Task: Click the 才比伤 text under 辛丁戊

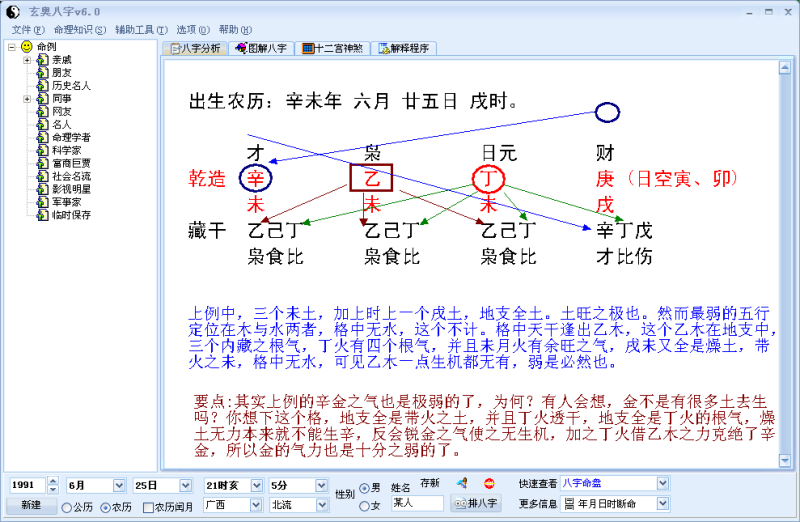Action: tap(624, 256)
